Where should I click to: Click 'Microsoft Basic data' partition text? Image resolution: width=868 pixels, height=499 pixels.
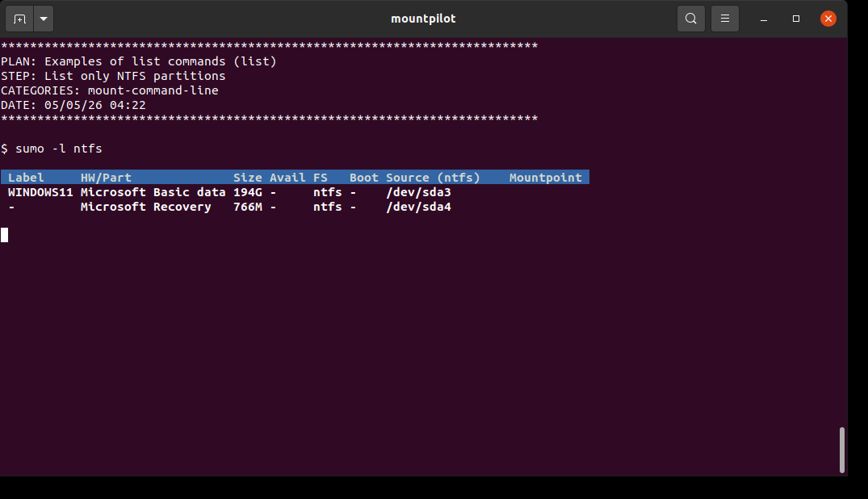coord(153,192)
